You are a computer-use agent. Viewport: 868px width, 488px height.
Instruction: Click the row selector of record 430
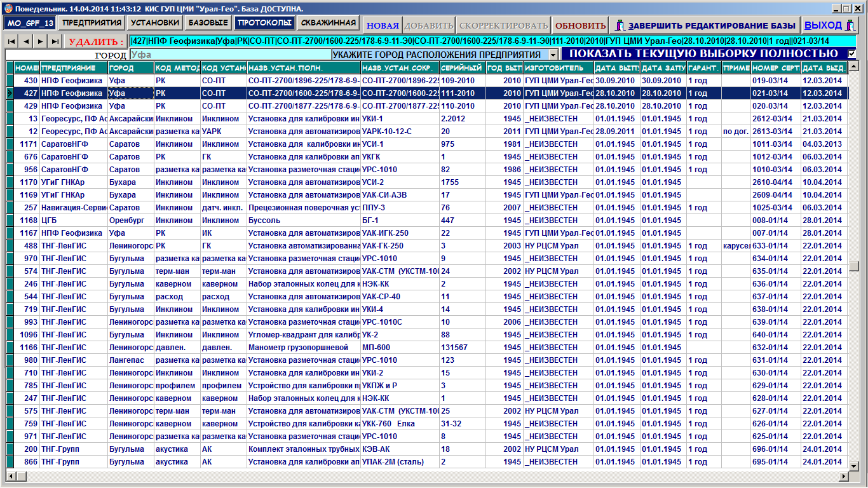(10, 81)
